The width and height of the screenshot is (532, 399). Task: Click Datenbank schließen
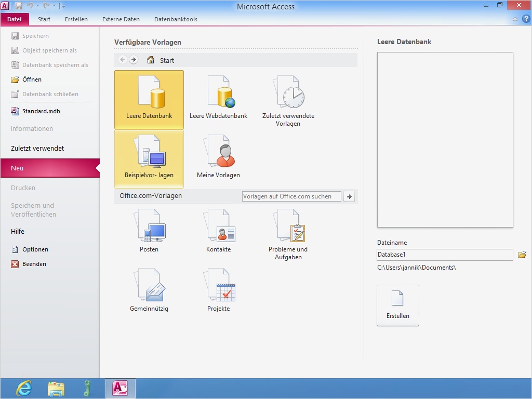(x=45, y=94)
